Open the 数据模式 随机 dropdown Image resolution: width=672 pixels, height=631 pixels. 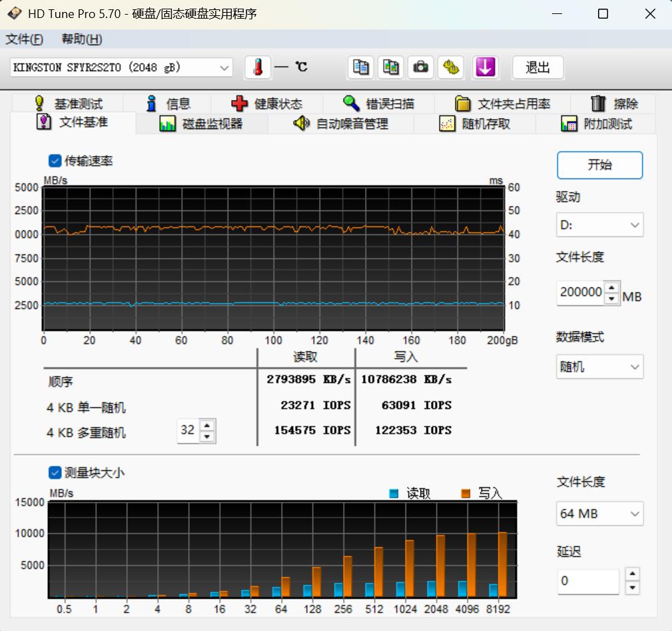[599, 366]
